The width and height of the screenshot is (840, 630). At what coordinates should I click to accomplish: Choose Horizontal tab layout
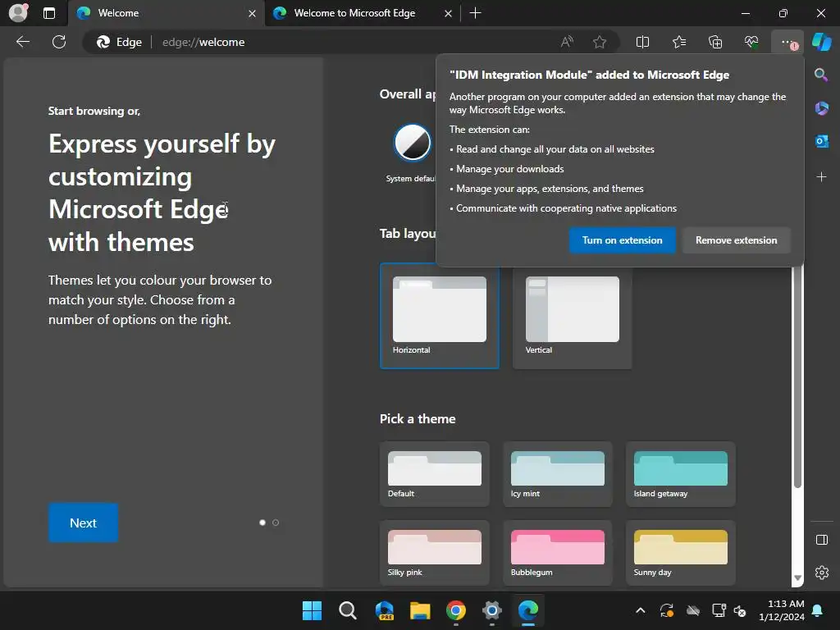click(x=440, y=316)
